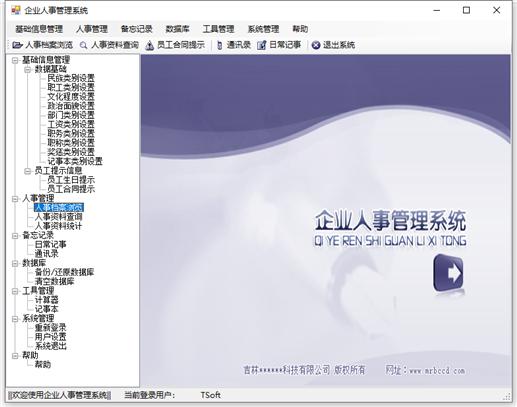Collapse the 基础信息管理 tree node
Image resolution: width=517 pixels, height=407 pixels.
point(15,60)
